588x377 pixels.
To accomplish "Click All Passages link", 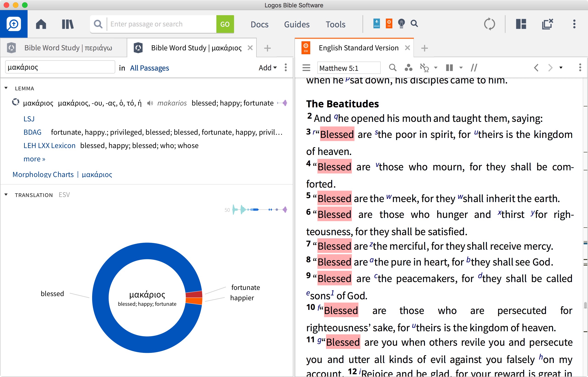I will click(x=150, y=68).
